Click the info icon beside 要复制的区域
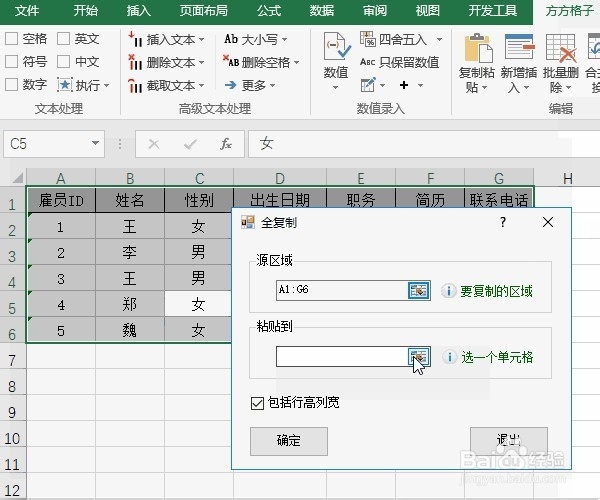 (x=448, y=291)
